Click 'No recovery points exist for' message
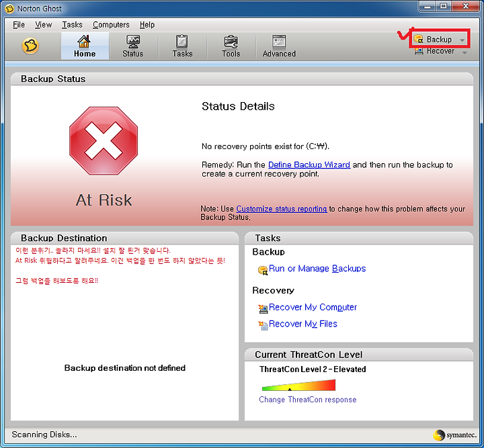The width and height of the screenshot is (484, 448). click(266, 146)
